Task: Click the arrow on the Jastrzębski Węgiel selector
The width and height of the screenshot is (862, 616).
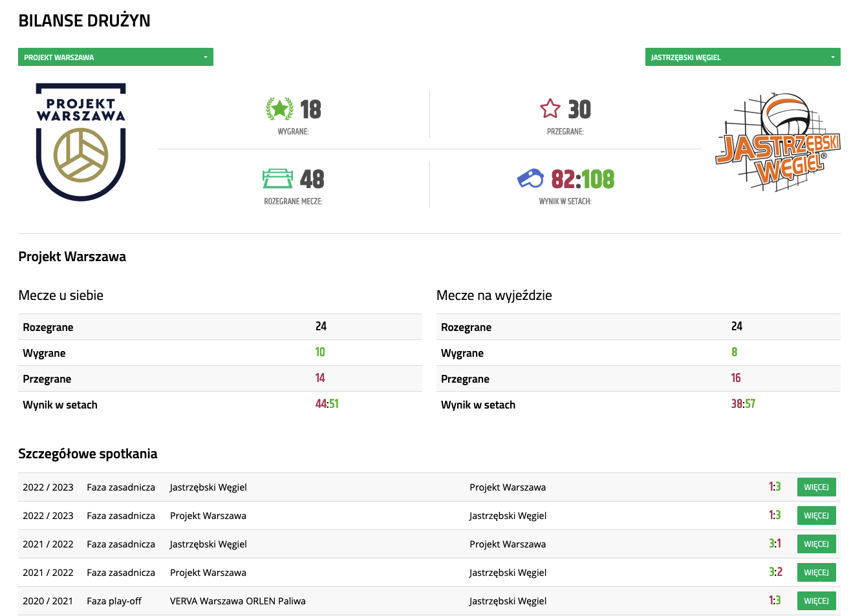Action: pos(832,57)
